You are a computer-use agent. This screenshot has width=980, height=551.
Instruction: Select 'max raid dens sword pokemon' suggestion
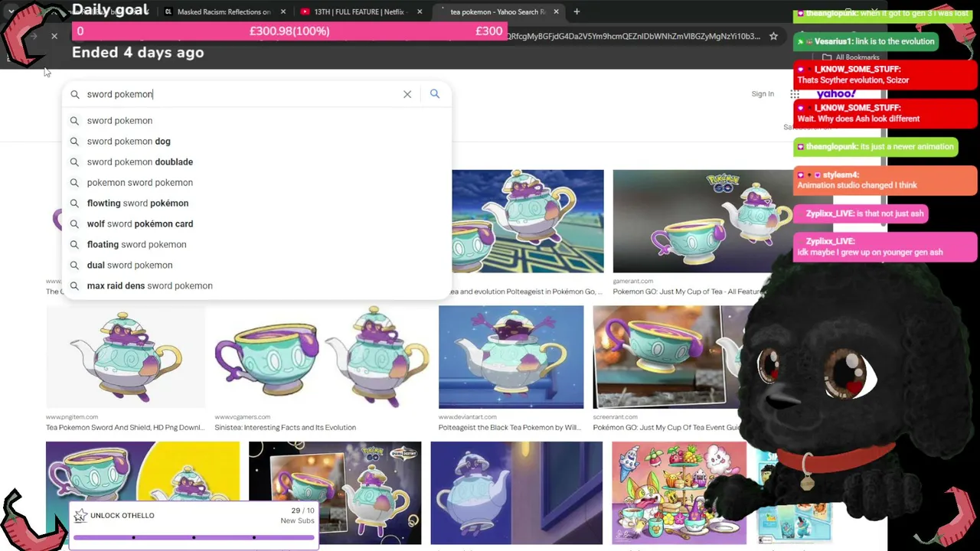click(x=257, y=285)
